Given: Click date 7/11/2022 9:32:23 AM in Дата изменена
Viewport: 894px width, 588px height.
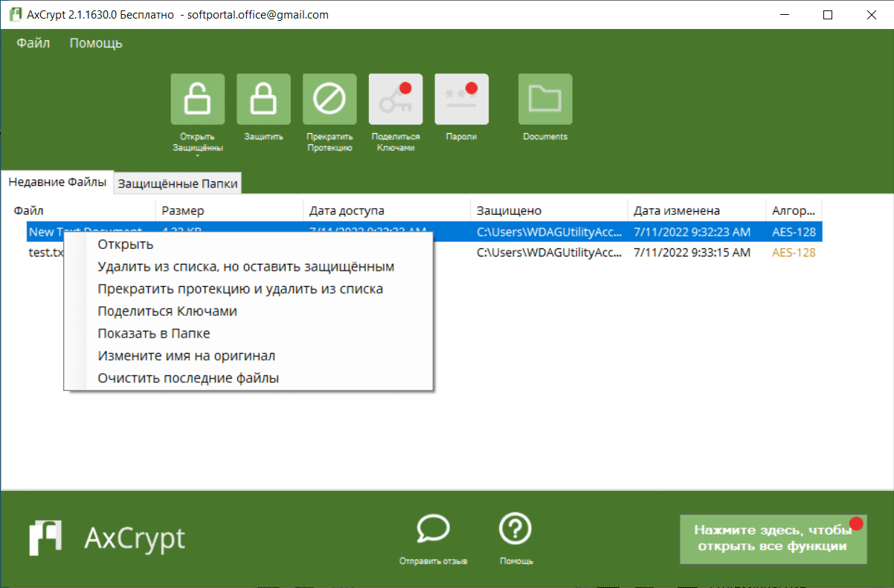Looking at the screenshot, I should click(x=692, y=232).
